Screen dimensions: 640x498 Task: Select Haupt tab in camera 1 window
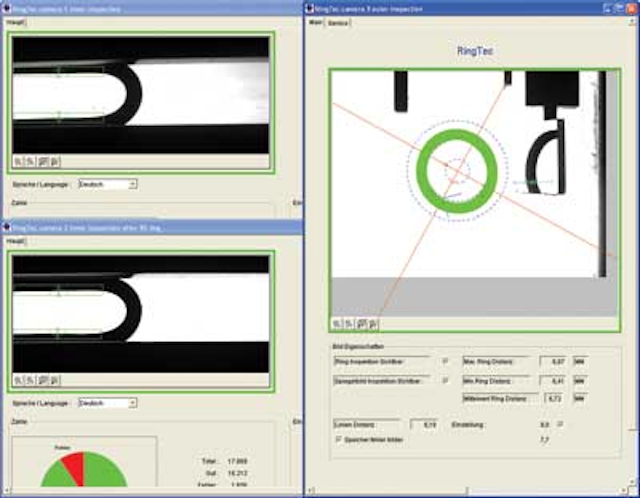coord(16,22)
